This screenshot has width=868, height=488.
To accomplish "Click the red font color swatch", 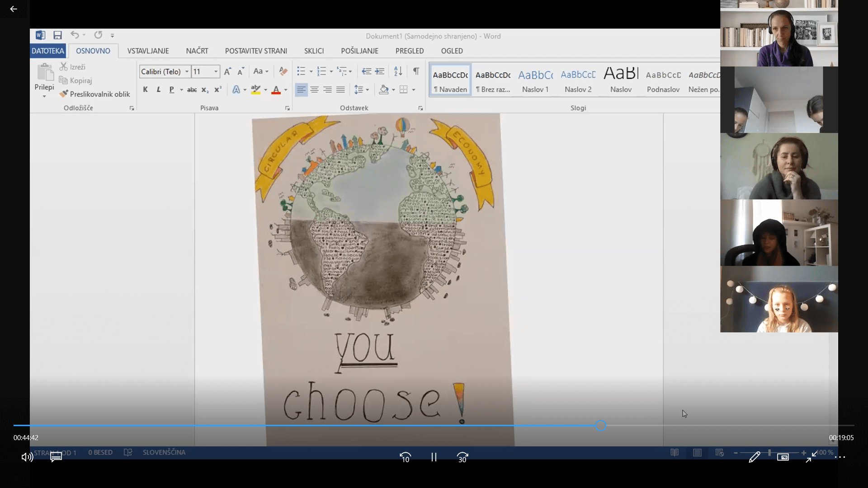I will (276, 89).
